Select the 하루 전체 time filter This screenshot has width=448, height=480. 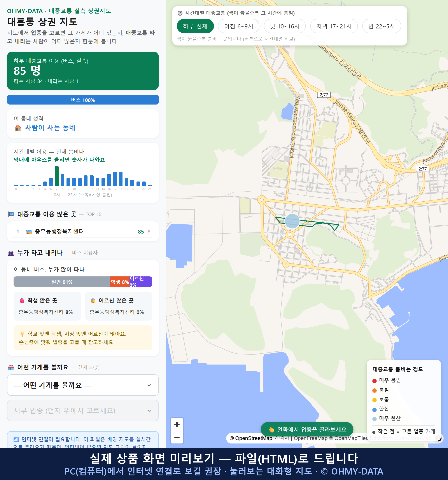pyautogui.click(x=195, y=26)
